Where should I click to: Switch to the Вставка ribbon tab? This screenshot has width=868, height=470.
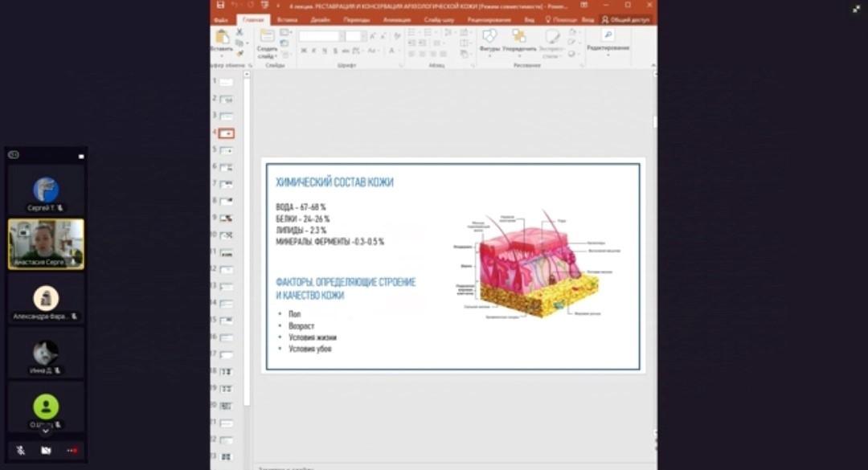pyautogui.click(x=287, y=19)
